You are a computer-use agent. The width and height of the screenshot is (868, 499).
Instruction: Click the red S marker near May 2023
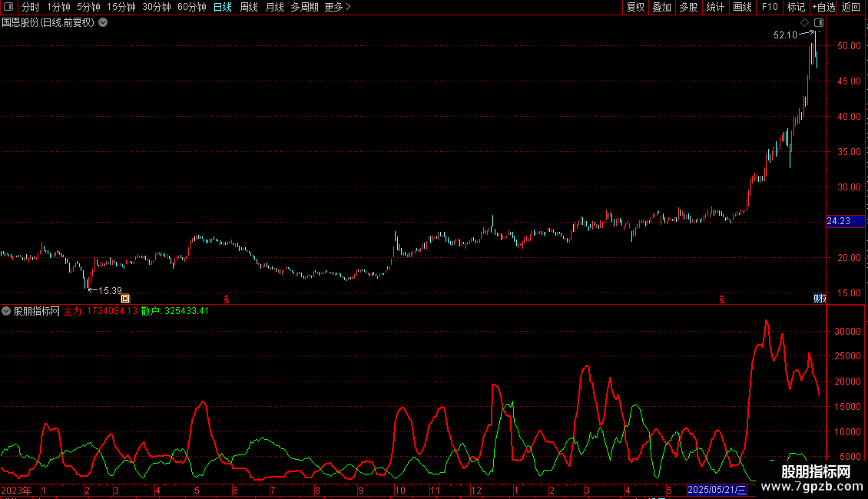pos(227,299)
